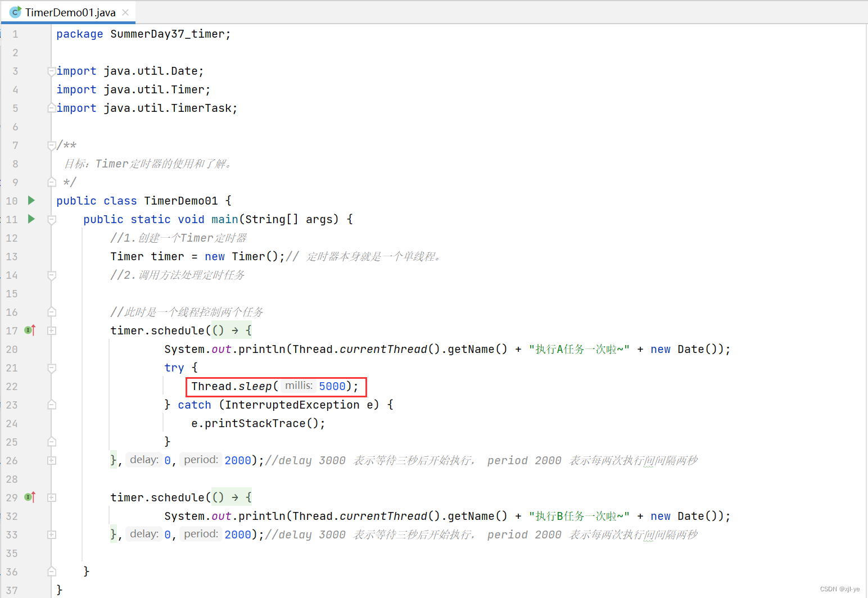Click the string "执行B任务一次啦~" on line 32
This screenshot has width=868, height=598.
(579, 516)
